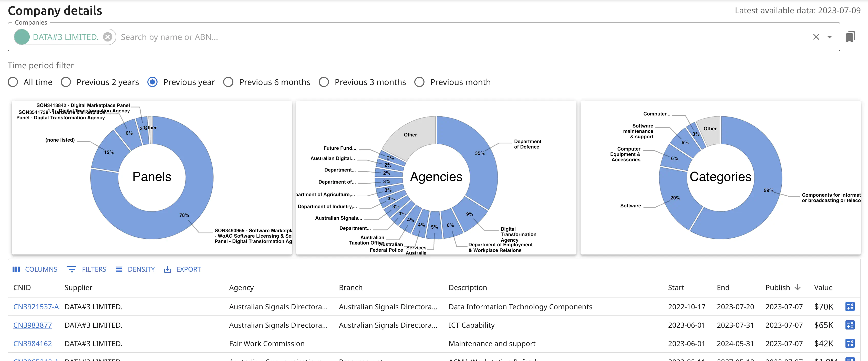Open contract link CN3984162
The image size is (868, 361).
click(33, 344)
